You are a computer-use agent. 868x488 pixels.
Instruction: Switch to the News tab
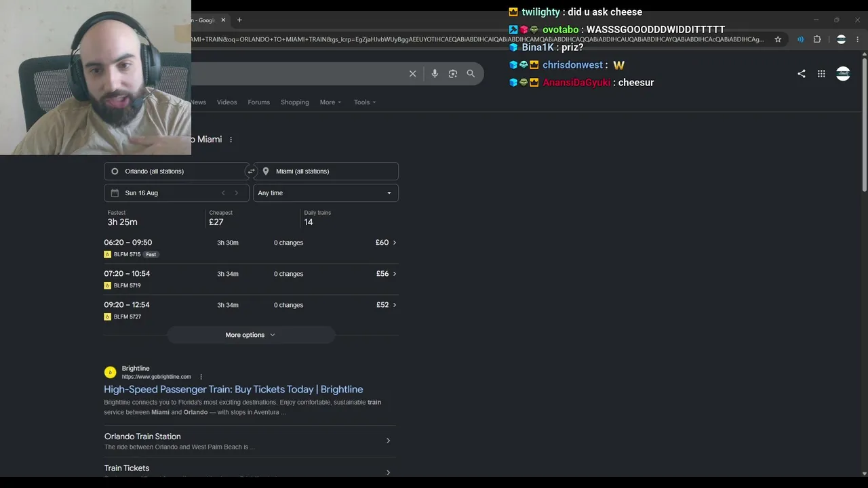[x=198, y=102]
